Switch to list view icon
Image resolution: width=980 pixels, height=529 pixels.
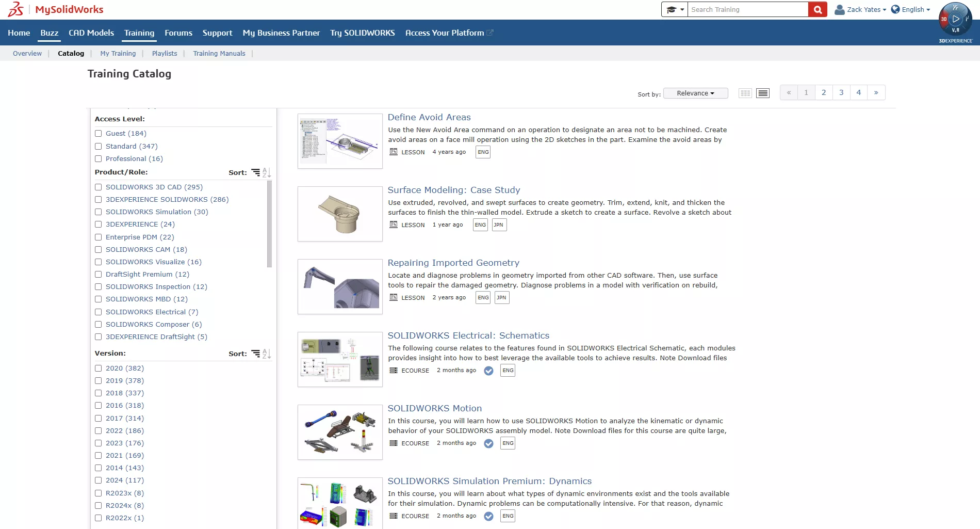click(763, 93)
